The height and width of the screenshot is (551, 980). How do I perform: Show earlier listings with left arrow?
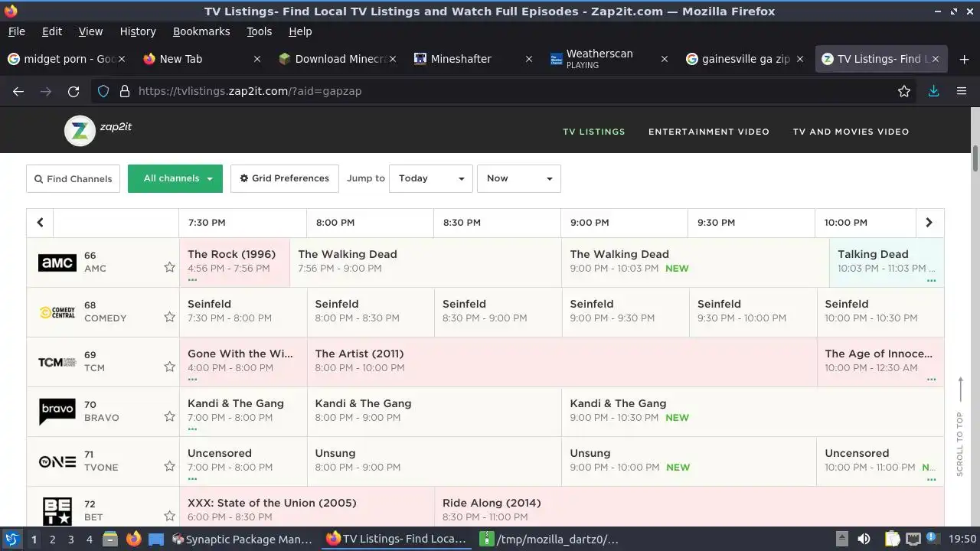point(40,223)
